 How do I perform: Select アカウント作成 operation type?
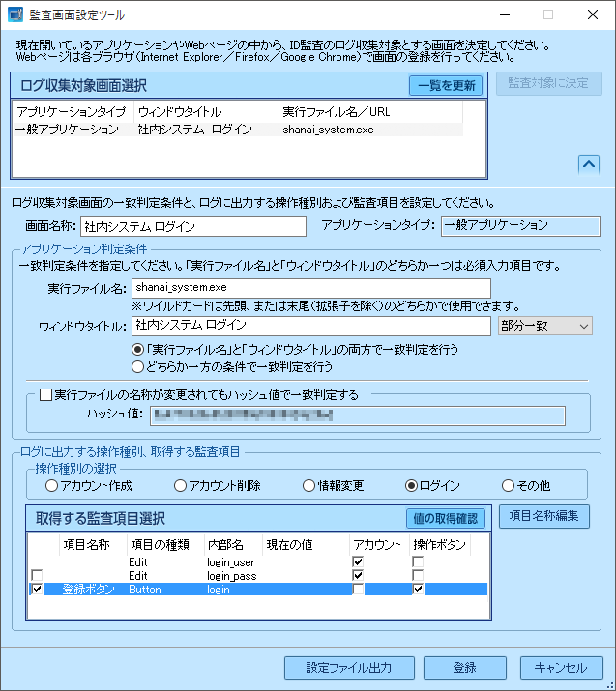pos(51,486)
